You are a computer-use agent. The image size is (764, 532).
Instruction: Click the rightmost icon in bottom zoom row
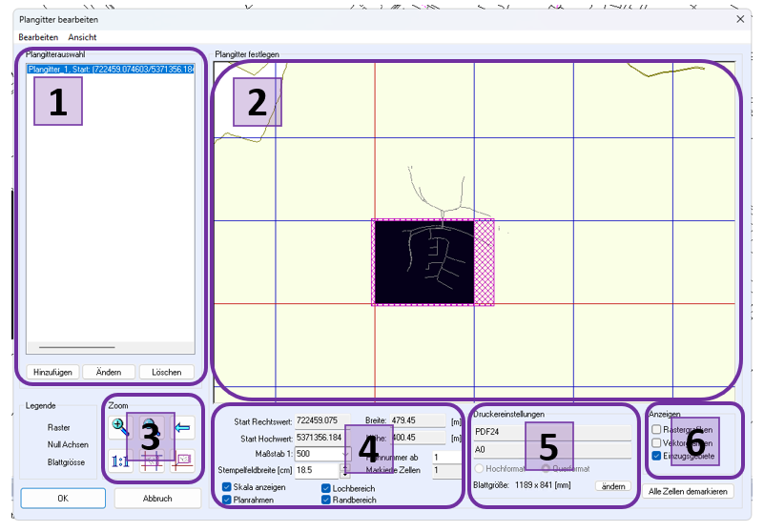(182, 460)
